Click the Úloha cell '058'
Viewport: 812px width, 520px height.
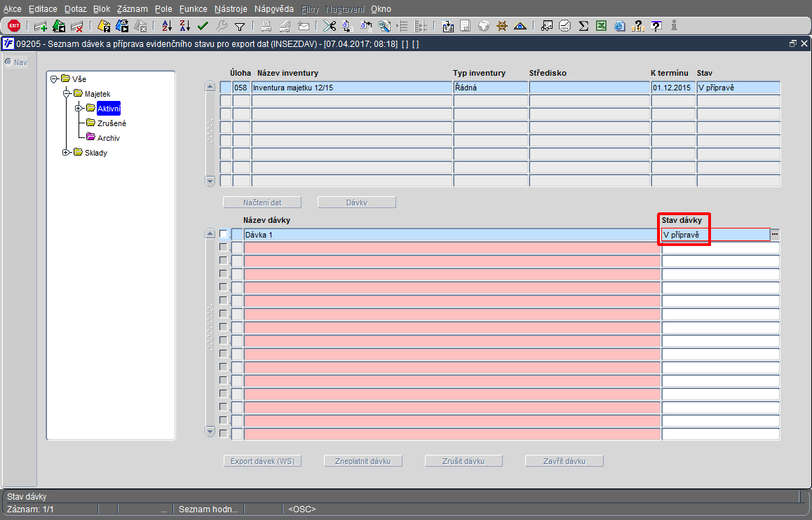point(241,88)
